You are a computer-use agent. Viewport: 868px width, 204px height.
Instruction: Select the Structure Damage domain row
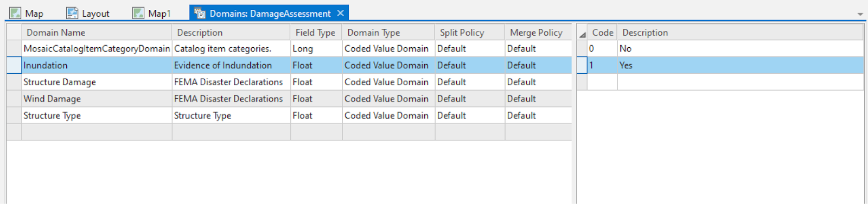(x=289, y=82)
